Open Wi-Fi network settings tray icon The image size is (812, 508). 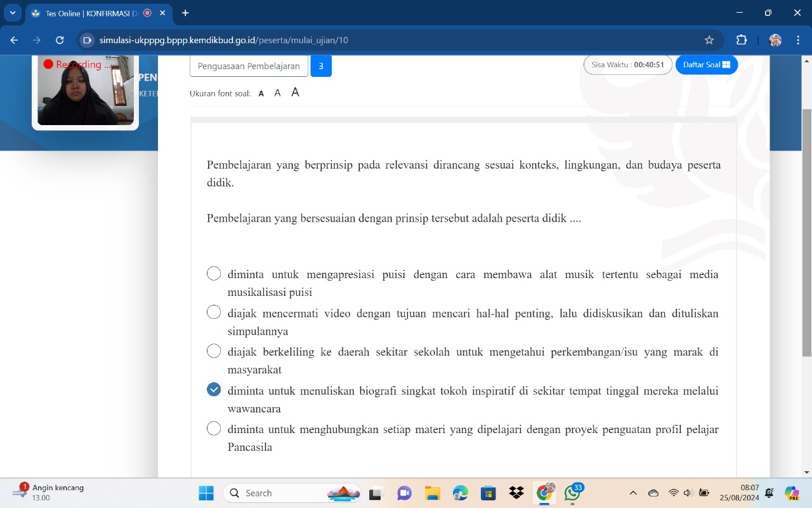click(674, 493)
